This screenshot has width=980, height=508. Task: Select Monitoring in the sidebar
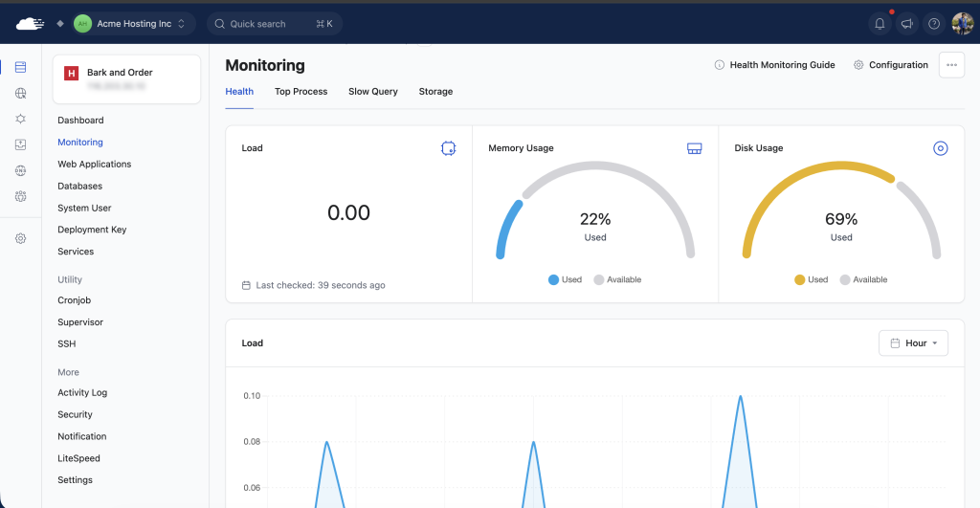pyautogui.click(x=80, y=142)
